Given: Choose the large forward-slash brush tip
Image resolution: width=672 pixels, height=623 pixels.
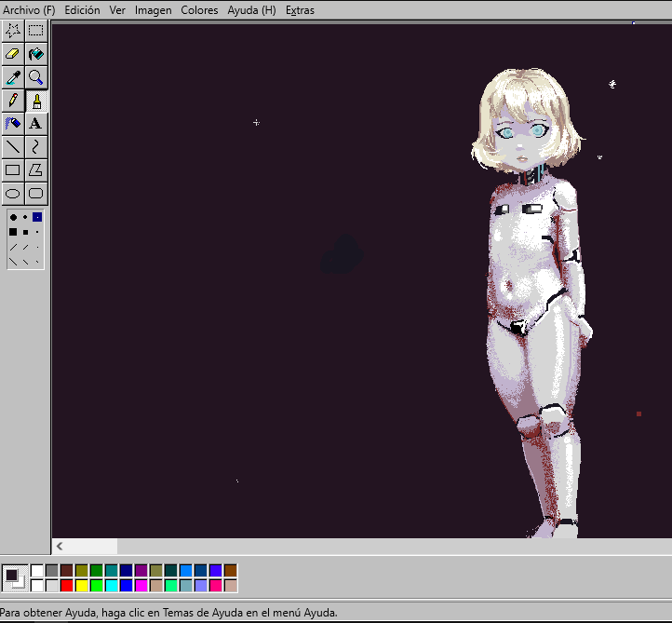Looking at the screenshot, I should [x=13, y=247].
